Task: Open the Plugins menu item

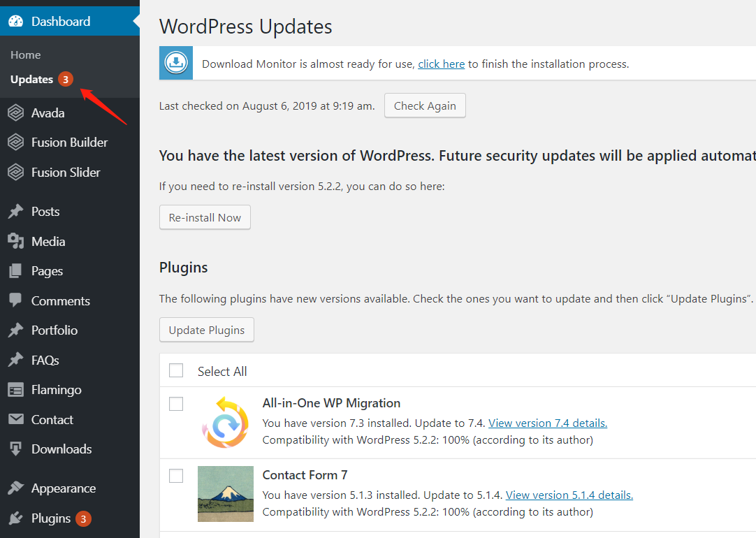Action: point(51,518)
